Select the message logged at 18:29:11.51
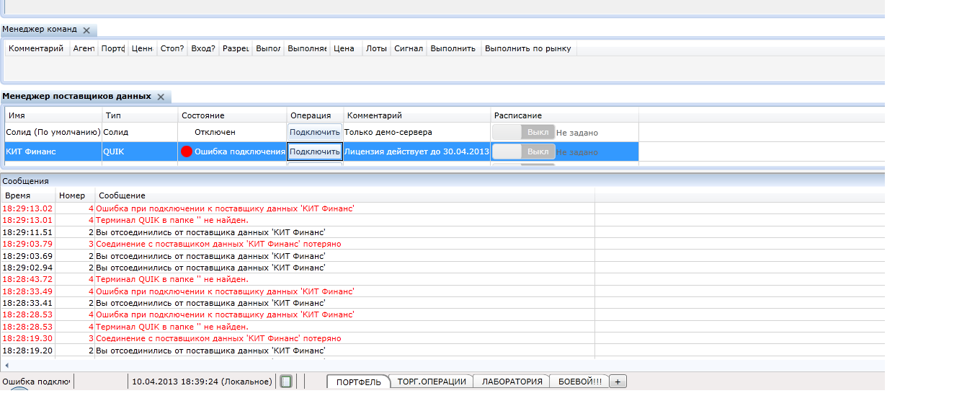 (298, 232)
